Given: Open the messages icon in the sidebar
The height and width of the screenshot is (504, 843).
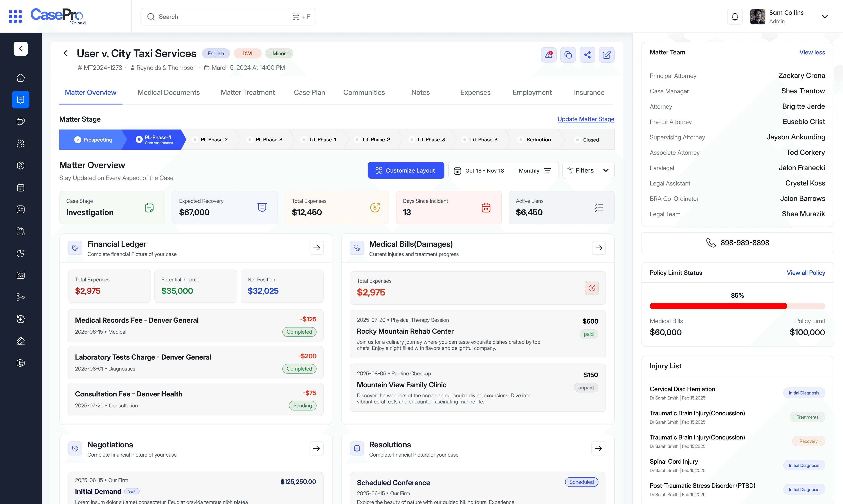Looking at the screenshot, I should tap(21, 121).
